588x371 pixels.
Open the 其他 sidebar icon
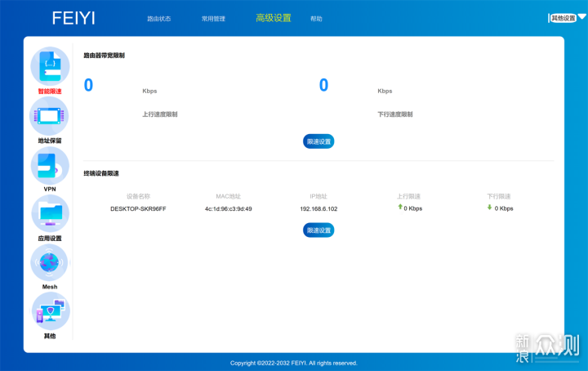[51, 311]
